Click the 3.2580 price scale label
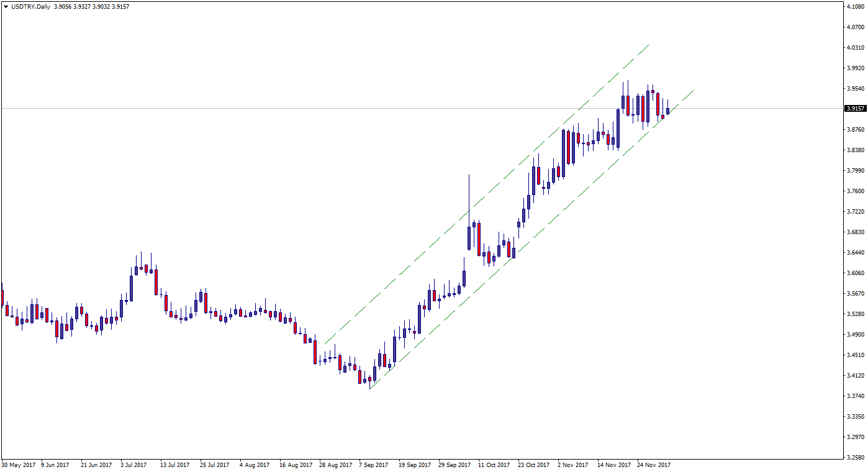Image resolution: width=868 pixels, height=472 pixels. point(854,458)
